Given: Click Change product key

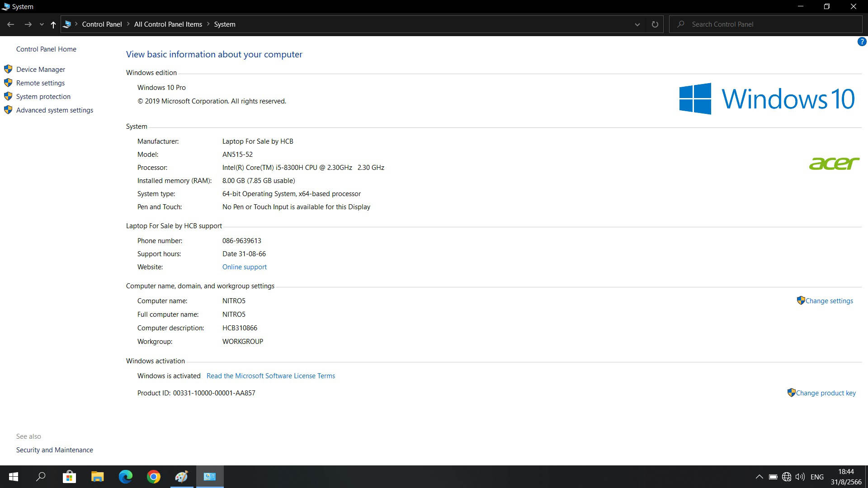Looking at the screenshot, I should tap(826, 393).
